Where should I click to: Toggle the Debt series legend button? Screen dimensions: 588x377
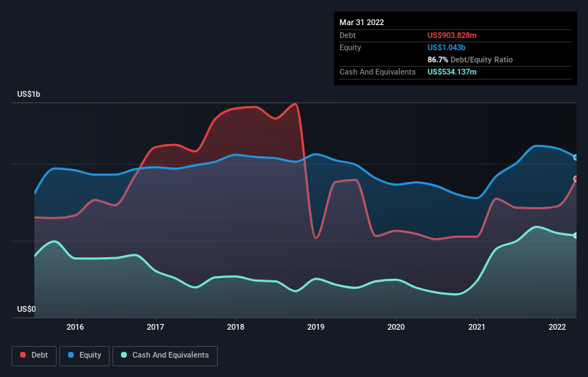[34, 355]
